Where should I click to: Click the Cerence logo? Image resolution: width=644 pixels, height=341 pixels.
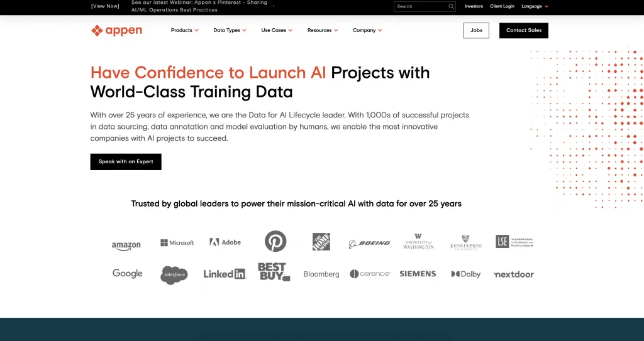370,274
